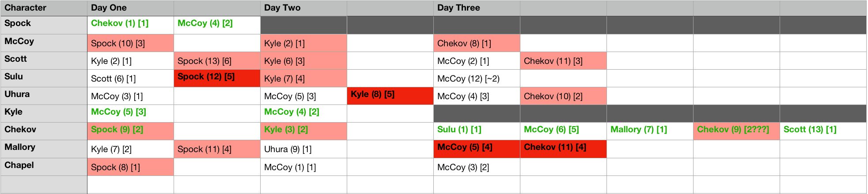Click the green Chekov (1) [1] cell
Viewport: 868px width, 194px height.
[130, 24]
